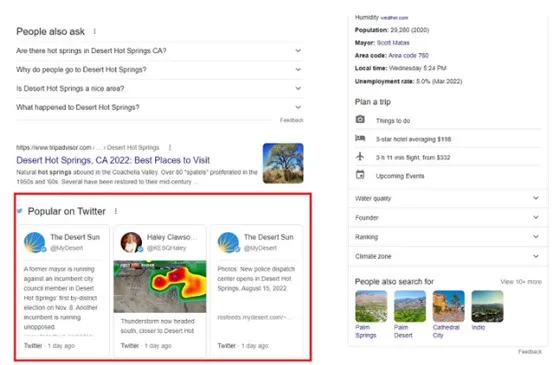Expand the Climate zone section

(447, 256)
